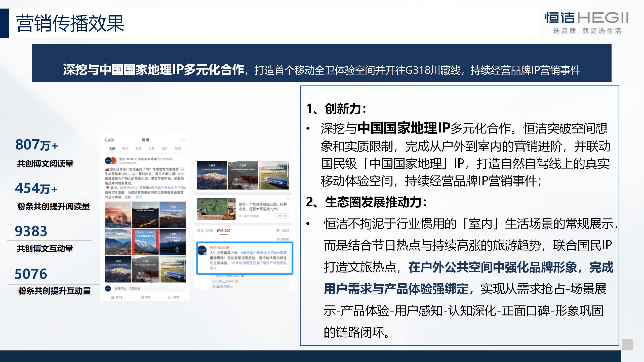Open the 全文 full-text link in the post
This screenshot has height=362, width=644.
[139, 197]
